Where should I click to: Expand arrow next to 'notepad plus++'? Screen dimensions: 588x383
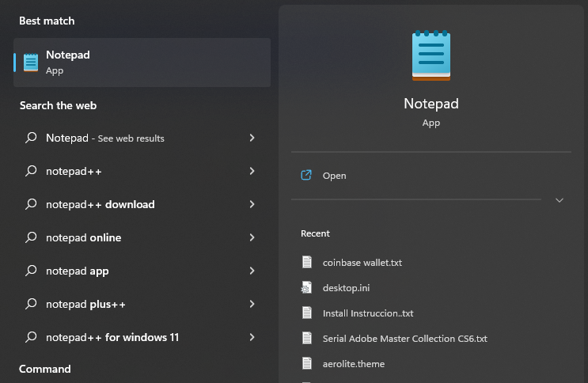point(252,304)
